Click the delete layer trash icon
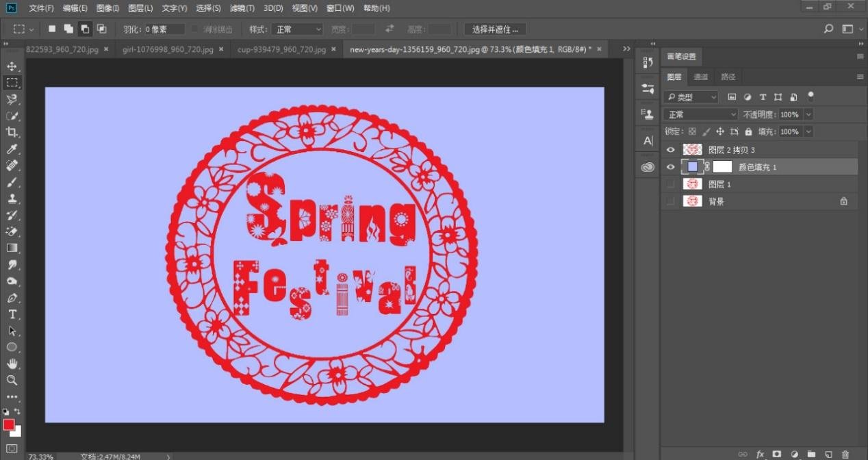This screenshot has width=868, height=460. [845, 454]
